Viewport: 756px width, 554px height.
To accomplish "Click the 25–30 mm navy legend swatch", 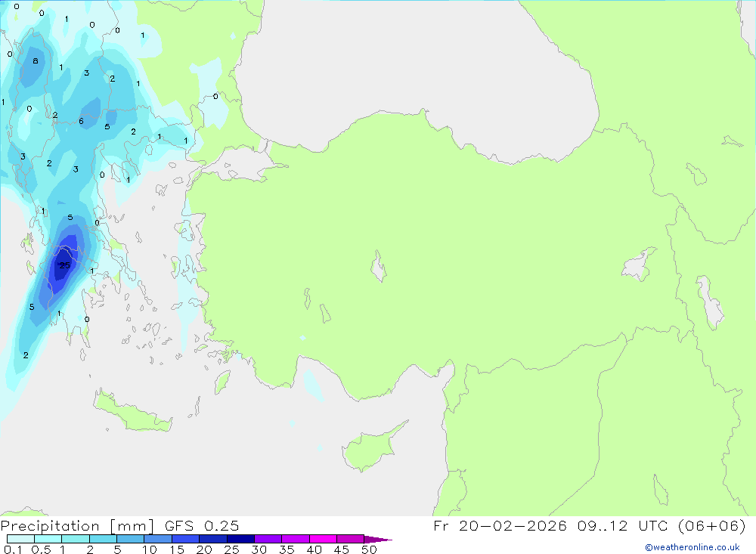I will pyautogui.click(x=240, y=539).
